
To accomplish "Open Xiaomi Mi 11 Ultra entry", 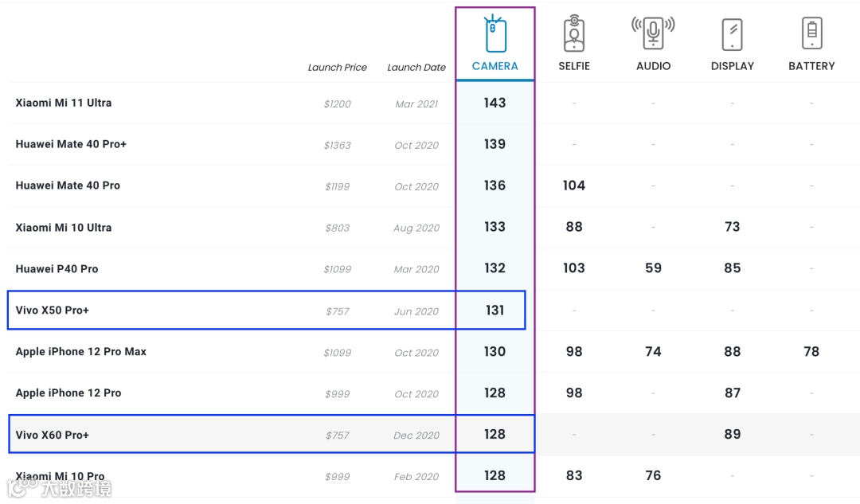I will point(64,103).
